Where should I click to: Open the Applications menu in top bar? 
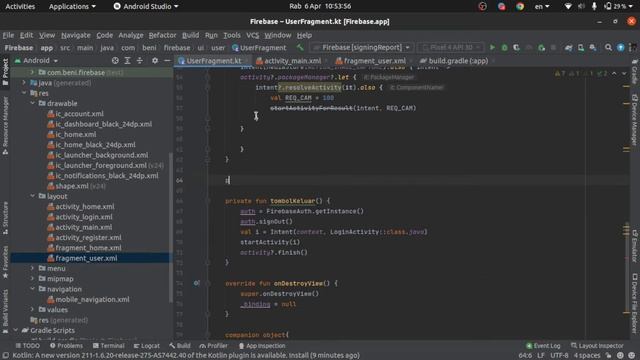[72, 7]
